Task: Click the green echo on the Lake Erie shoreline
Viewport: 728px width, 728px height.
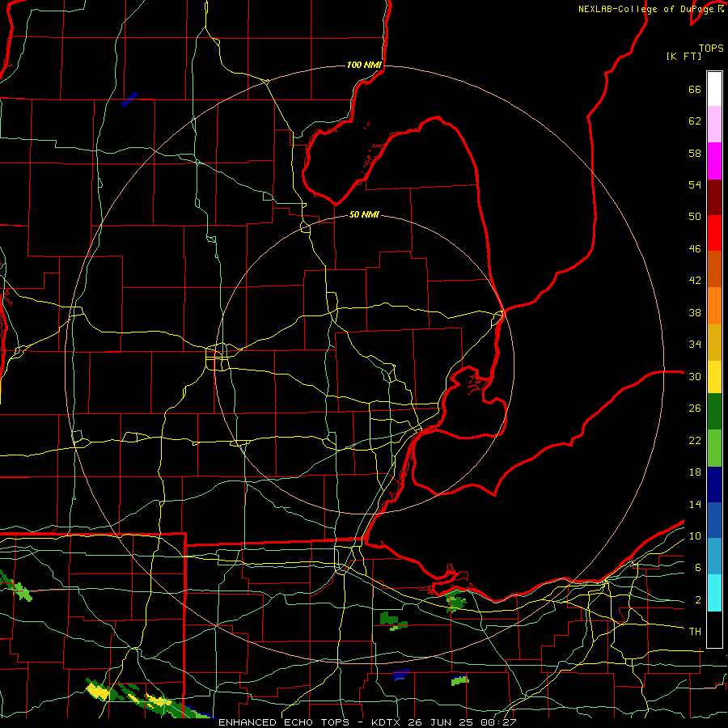Action: point(456,601)
